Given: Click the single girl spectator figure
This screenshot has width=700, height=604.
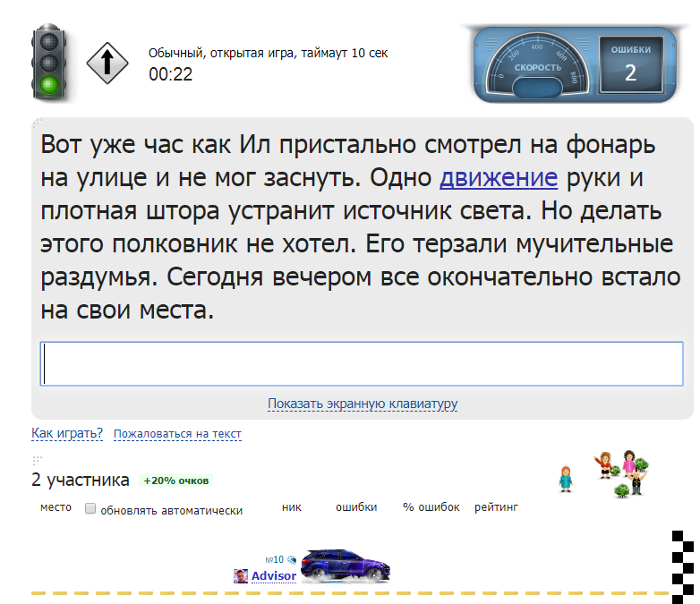Looking at the screenshot, I should point(566,479).
